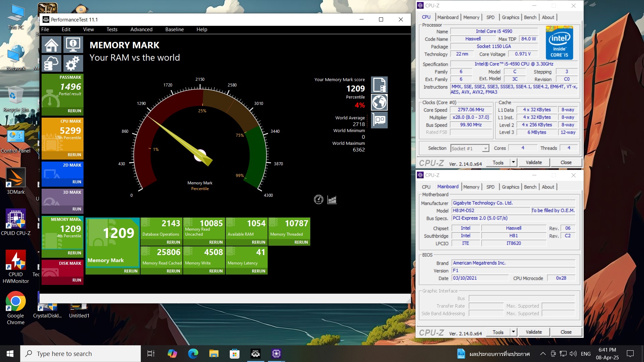Open the This PC desktop icon
Viewport: 644px width, 362px height.
(16, 17)
